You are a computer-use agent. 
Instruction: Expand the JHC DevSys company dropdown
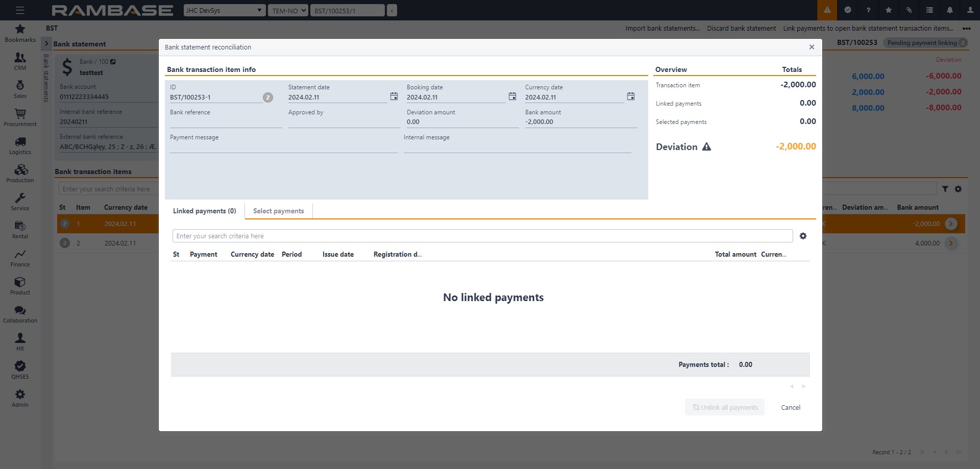click(224, 10)
